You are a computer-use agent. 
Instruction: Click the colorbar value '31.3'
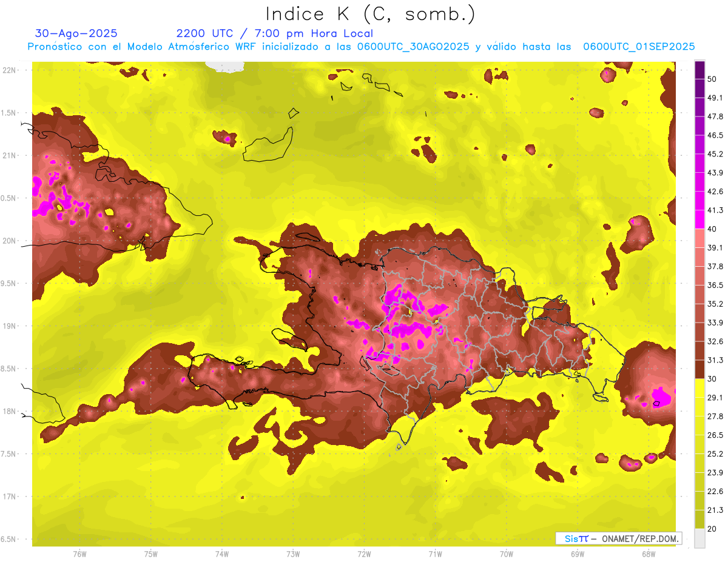(x=715, y=360)
